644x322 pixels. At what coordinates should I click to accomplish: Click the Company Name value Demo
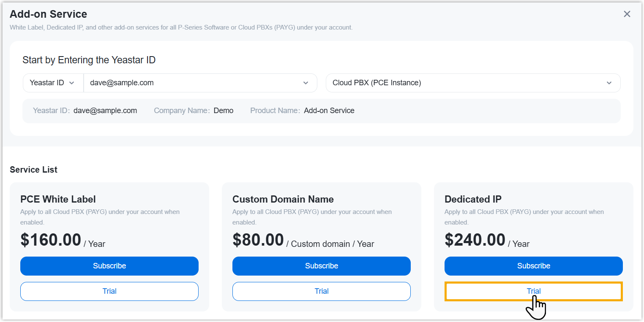point(224,111)
